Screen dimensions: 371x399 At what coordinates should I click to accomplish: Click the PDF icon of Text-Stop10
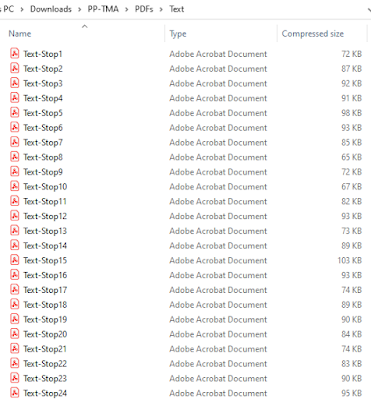pyautogui.click(x=14, y=186)
